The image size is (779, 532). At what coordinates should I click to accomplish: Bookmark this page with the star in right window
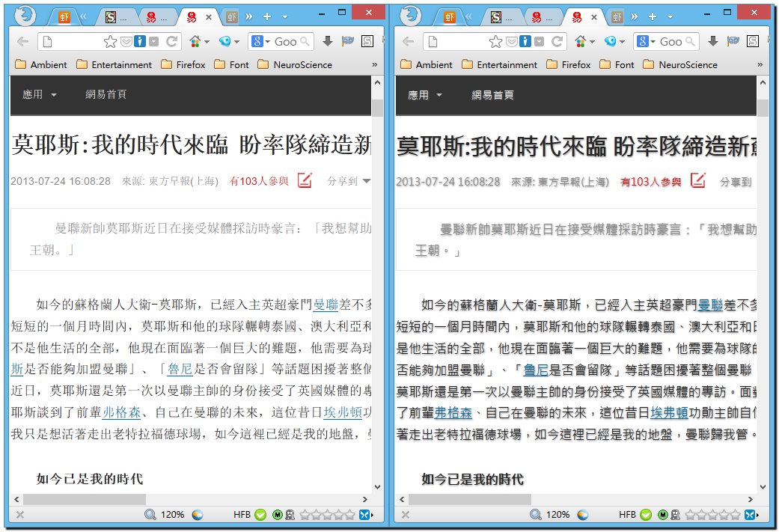(495, 42)
